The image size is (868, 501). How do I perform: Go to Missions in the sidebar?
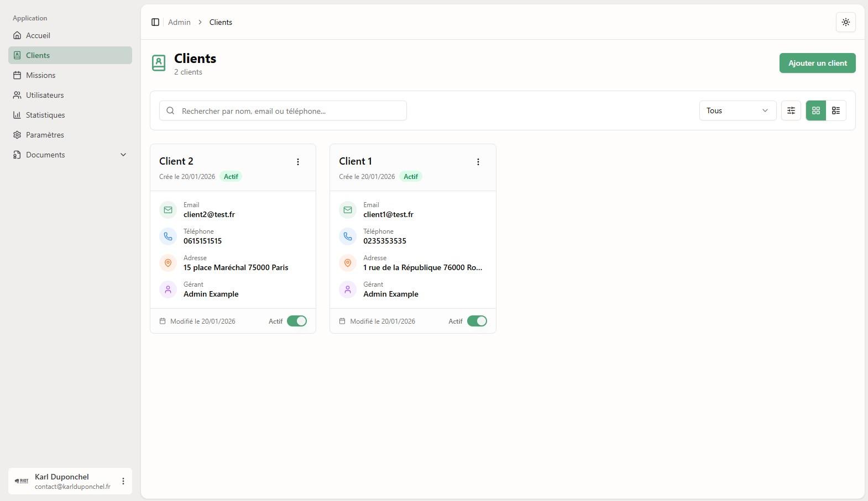pyautogui.click(x=40, y=75)
